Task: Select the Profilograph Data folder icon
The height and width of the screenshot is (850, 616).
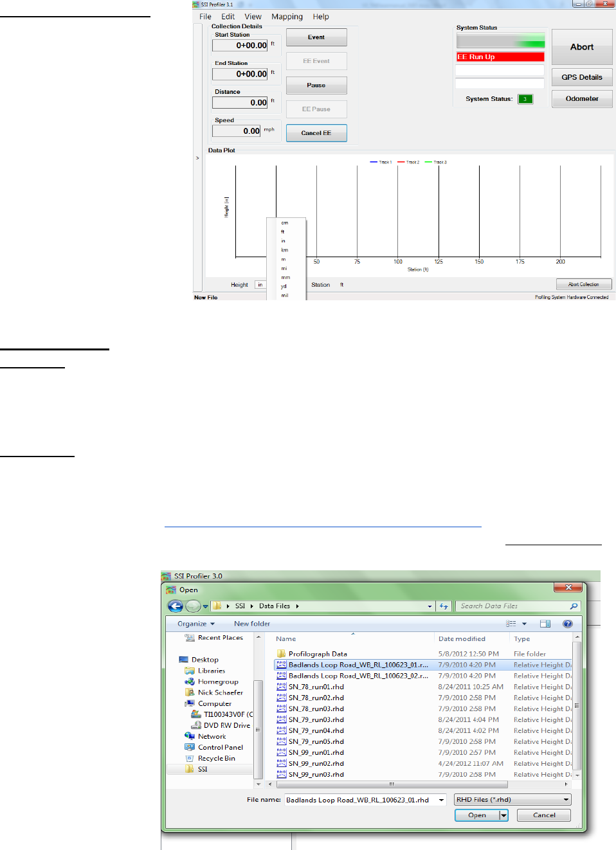Action: [281, 653]
